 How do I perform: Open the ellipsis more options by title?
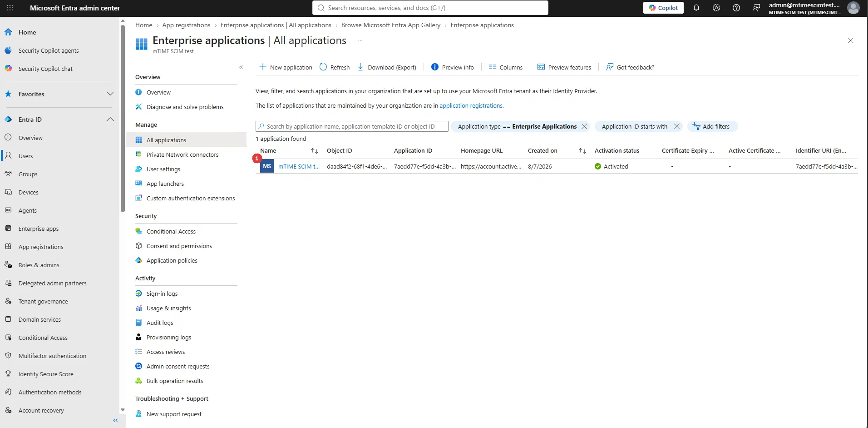[x=360, y=40]
